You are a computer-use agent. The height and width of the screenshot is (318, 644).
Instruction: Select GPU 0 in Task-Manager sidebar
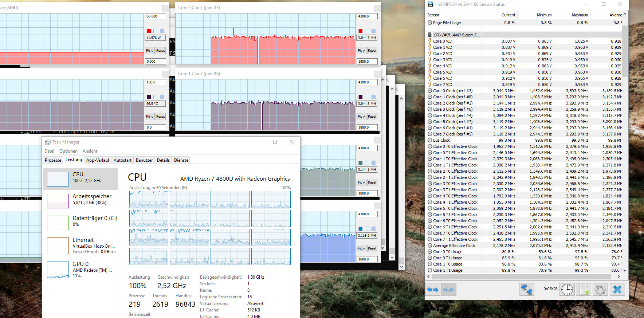tap(80, 270)
